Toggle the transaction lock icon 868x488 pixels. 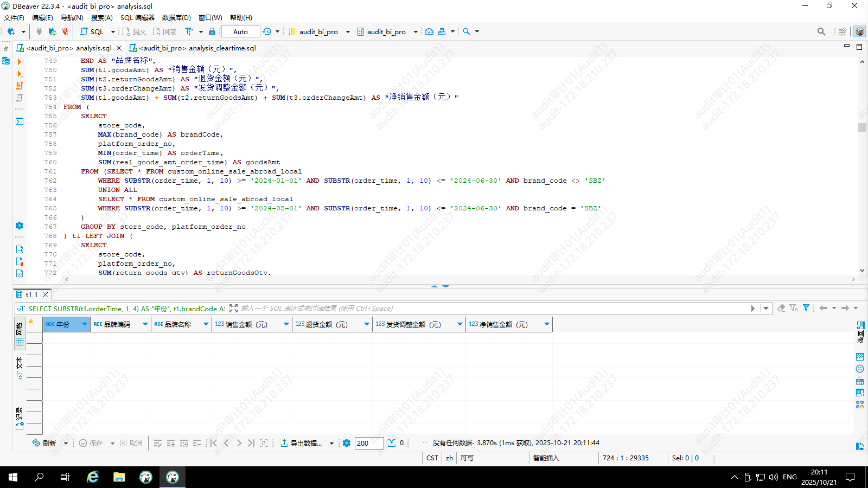tap(212, 31)
